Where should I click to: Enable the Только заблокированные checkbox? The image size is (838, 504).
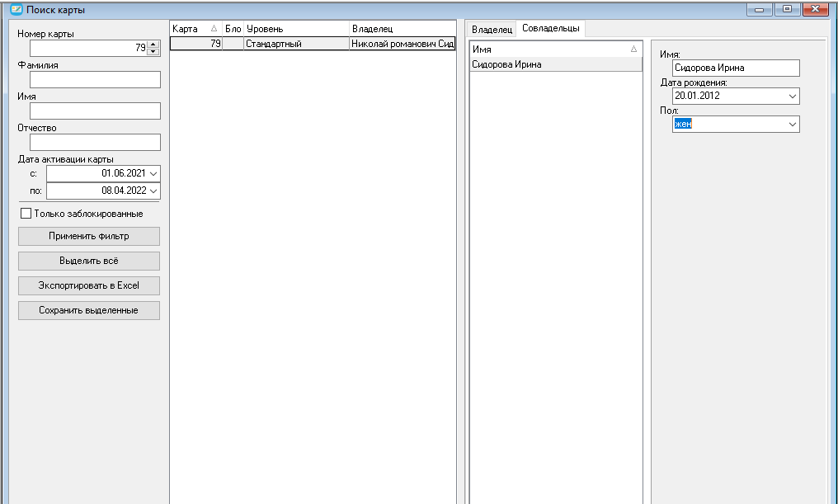point(26,214)
